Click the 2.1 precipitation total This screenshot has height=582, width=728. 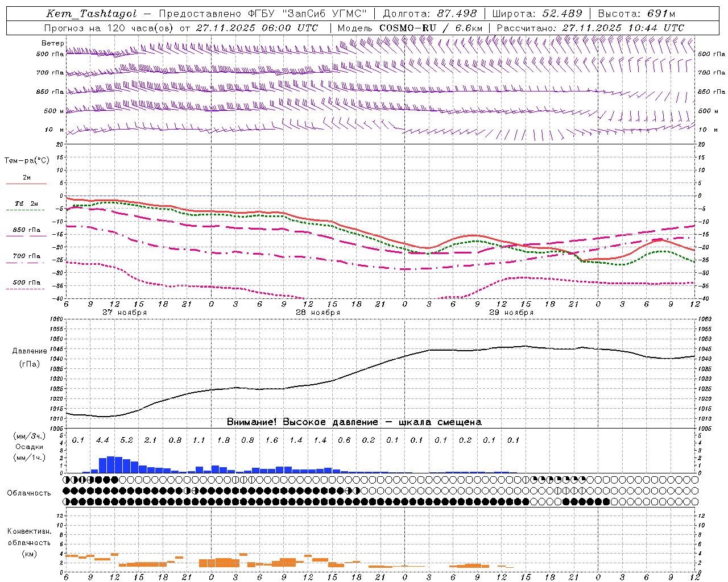[150, 440]
